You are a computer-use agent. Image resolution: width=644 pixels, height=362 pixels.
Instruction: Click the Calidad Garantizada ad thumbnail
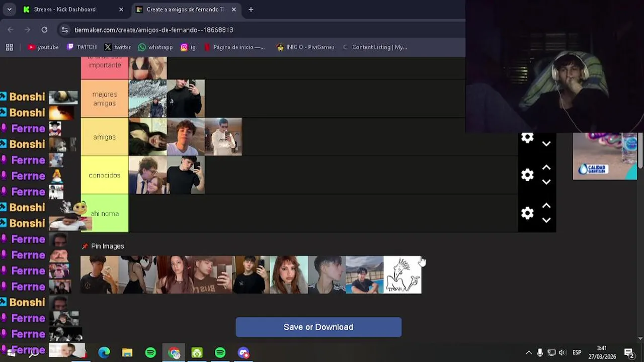tap(605, 156)
